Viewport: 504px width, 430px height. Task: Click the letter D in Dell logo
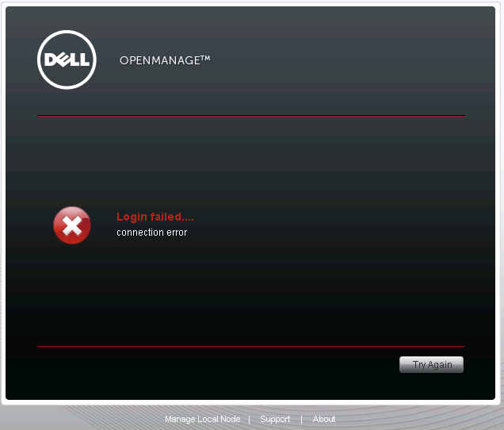[x=52, y=60]
